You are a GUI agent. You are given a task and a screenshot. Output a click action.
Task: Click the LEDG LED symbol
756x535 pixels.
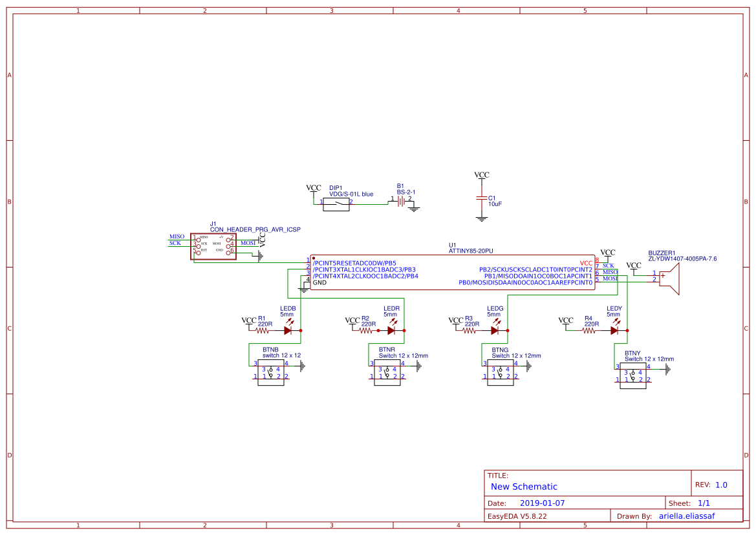495,330
